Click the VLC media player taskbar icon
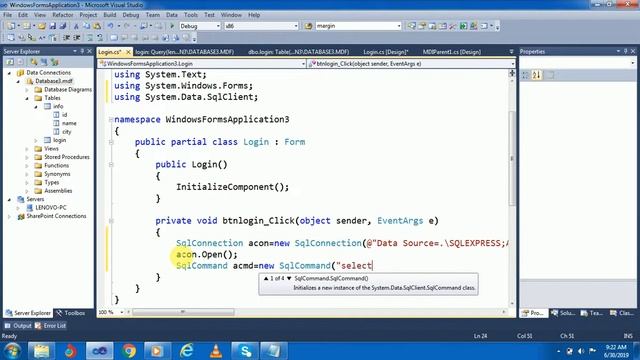Screen dimensions: 640x360 pos(216,351)
